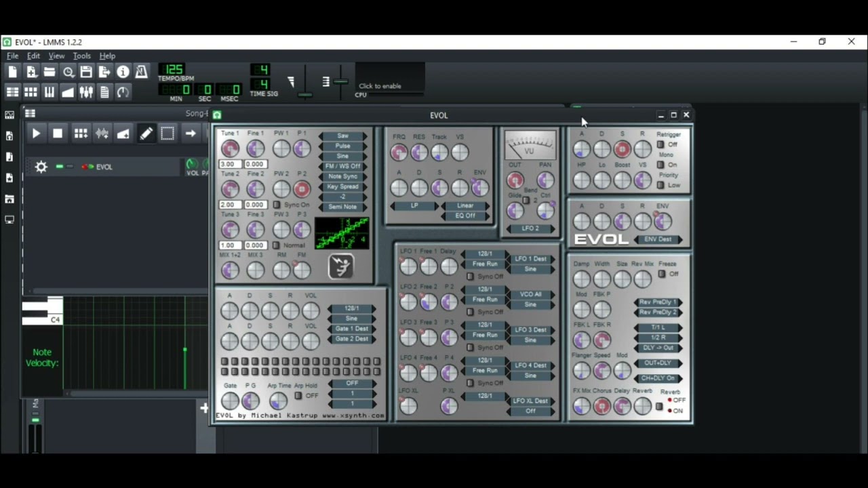Click the running-man randomize icon in EVOL
The image size is (868, 488).
click(341, 266)
